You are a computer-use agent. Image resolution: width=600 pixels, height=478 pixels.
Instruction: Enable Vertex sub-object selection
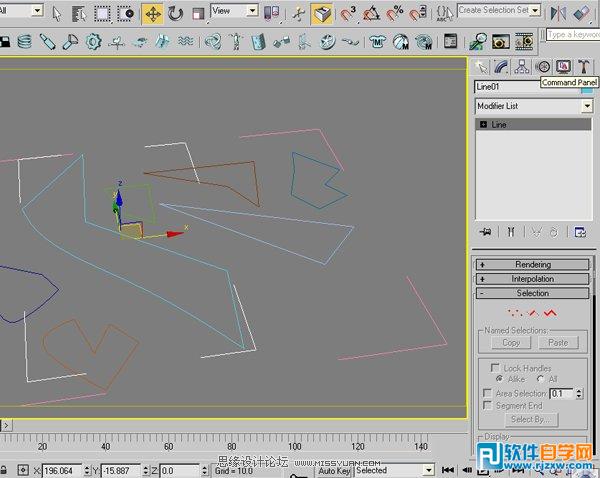pyautogui.click(x=515, y=313)
